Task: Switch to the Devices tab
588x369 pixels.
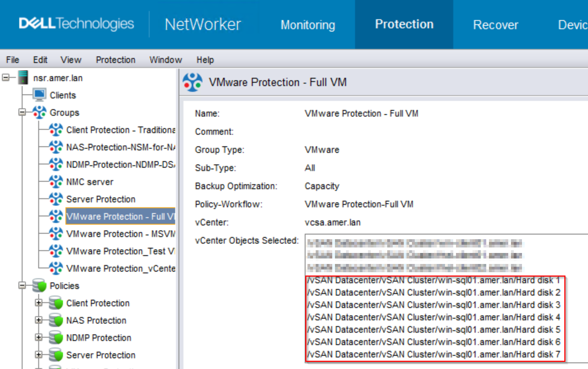Action: [x=573, y=25]
